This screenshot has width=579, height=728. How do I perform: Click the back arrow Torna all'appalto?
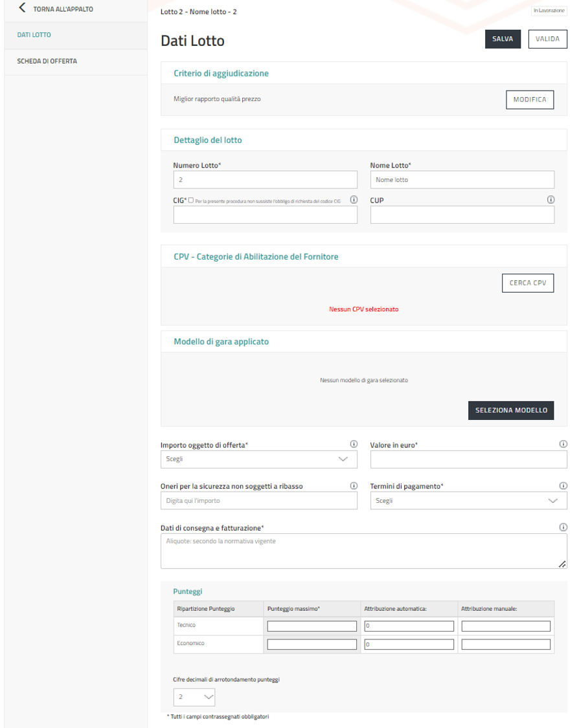point(23,9)
